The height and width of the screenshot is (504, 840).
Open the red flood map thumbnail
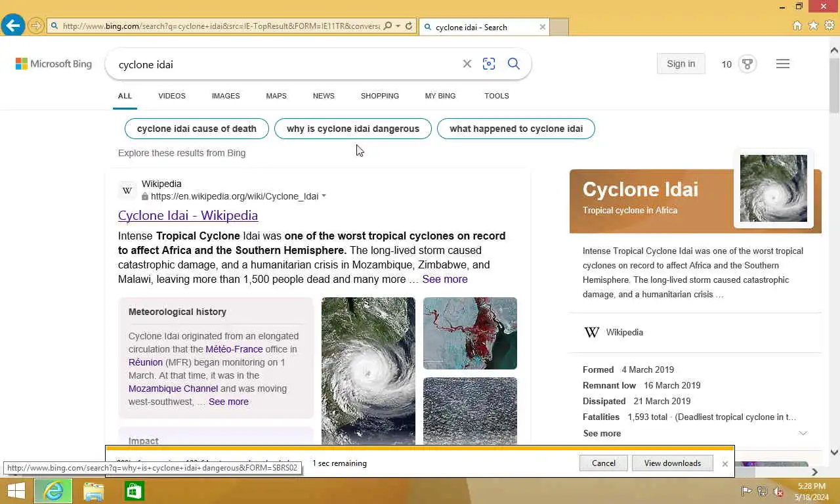[x=470, y=333]
